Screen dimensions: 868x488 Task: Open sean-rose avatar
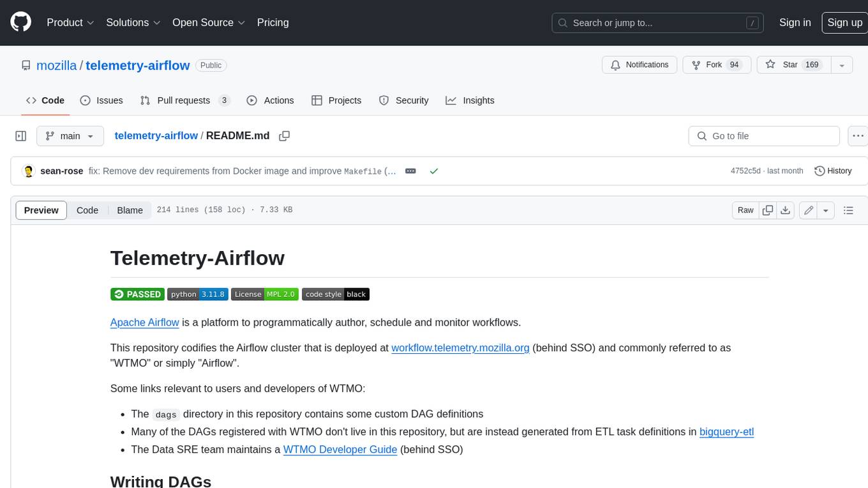28,171
